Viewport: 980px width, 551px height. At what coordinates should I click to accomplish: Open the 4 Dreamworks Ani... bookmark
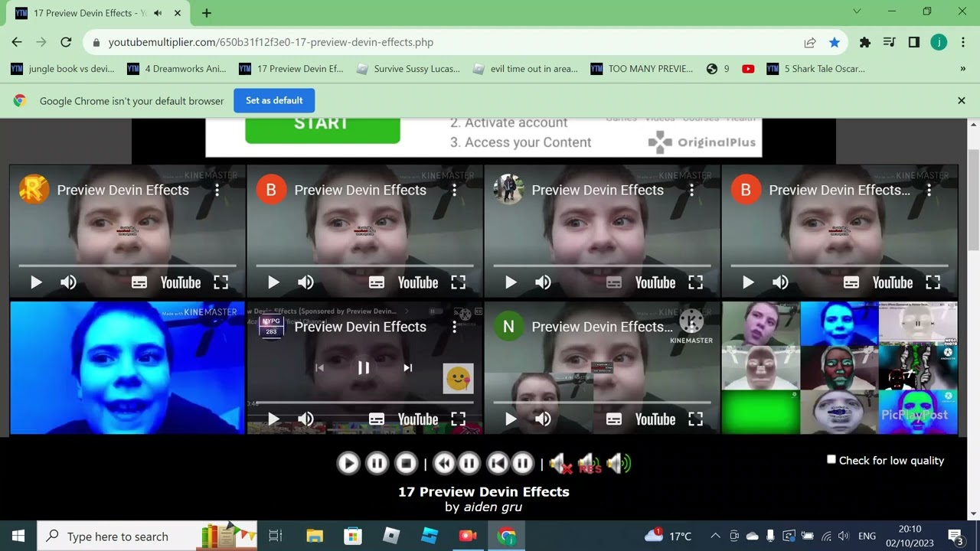pos(177,69)
